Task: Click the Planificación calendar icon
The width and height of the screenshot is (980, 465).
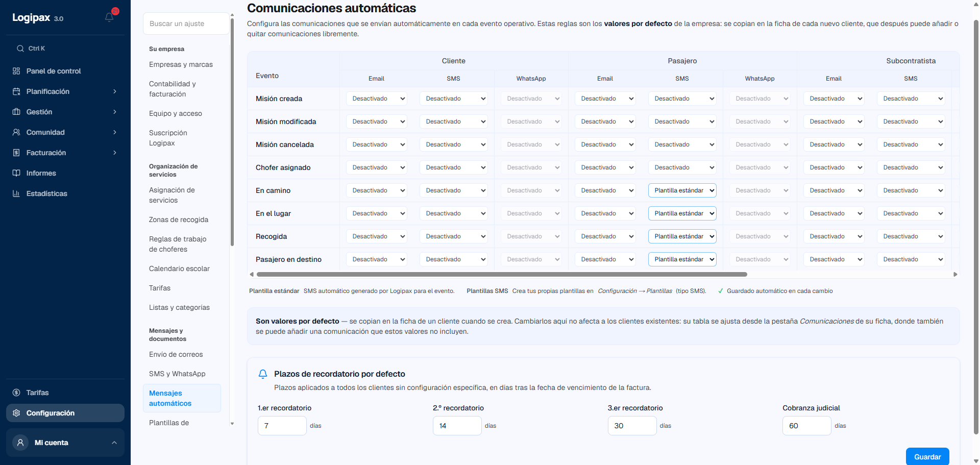Action: tap(16, 91)
